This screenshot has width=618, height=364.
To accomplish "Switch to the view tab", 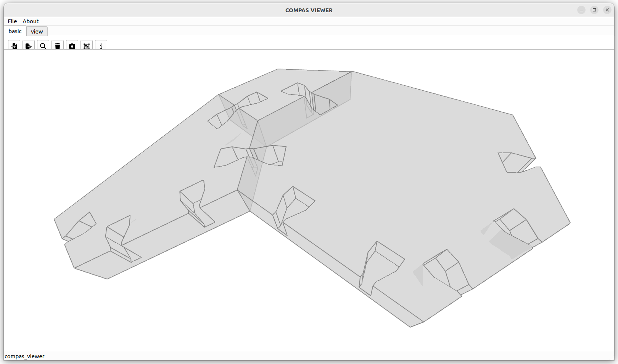I will click(x=37, y=32).
